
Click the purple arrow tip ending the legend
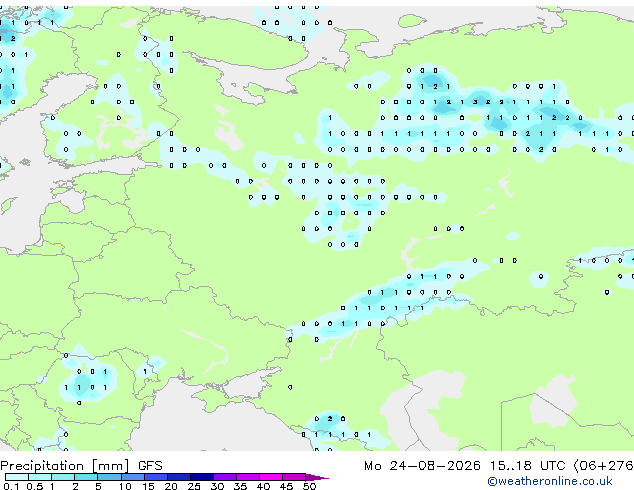(x=317, y=477)
